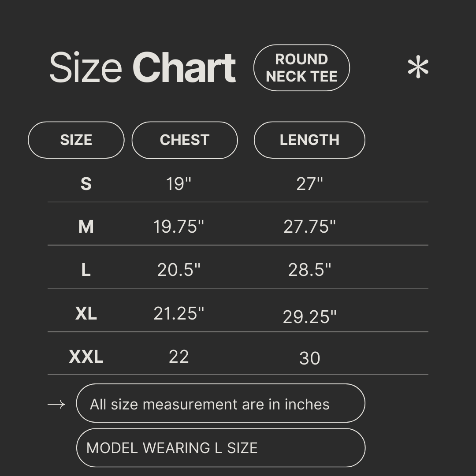This screenshot has height=476, width=476.
Task: Choose the S size row label
Action: point(86,183)
